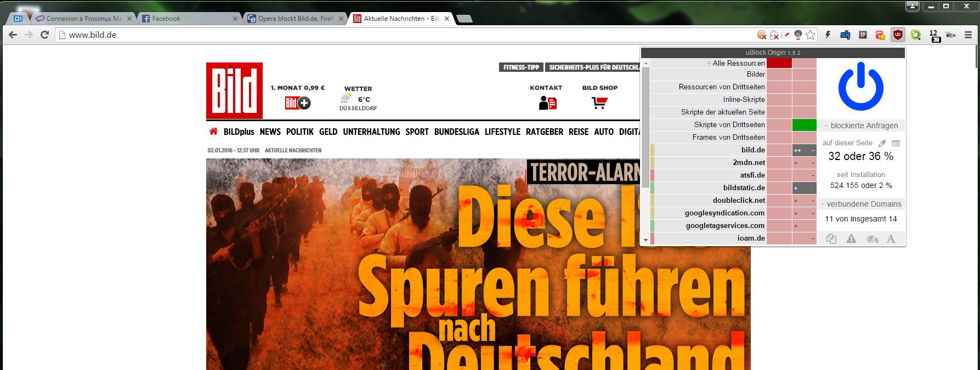Viewport: 980px width, 370px height.
Task: Switch to the 'Connexion à Proximus' tab
Action: click(x=83, y=19)
